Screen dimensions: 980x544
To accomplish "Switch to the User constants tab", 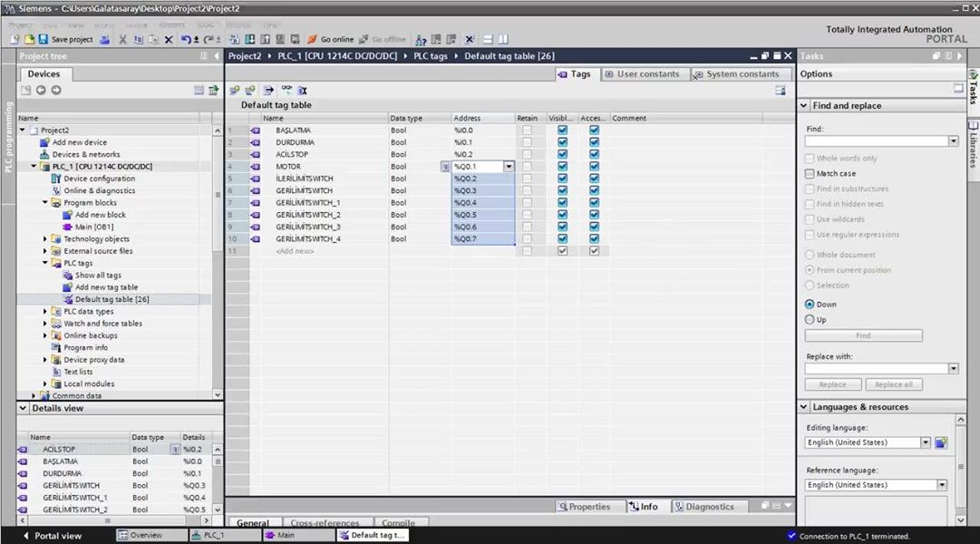I will [643, 73].
